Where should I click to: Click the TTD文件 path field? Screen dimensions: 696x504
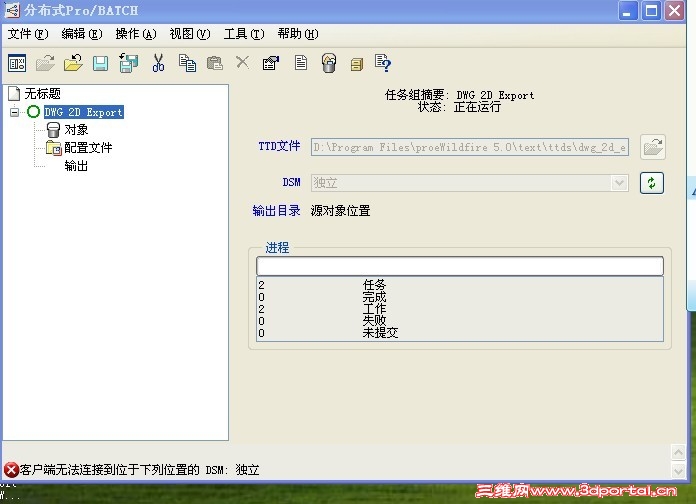point(470,147)
